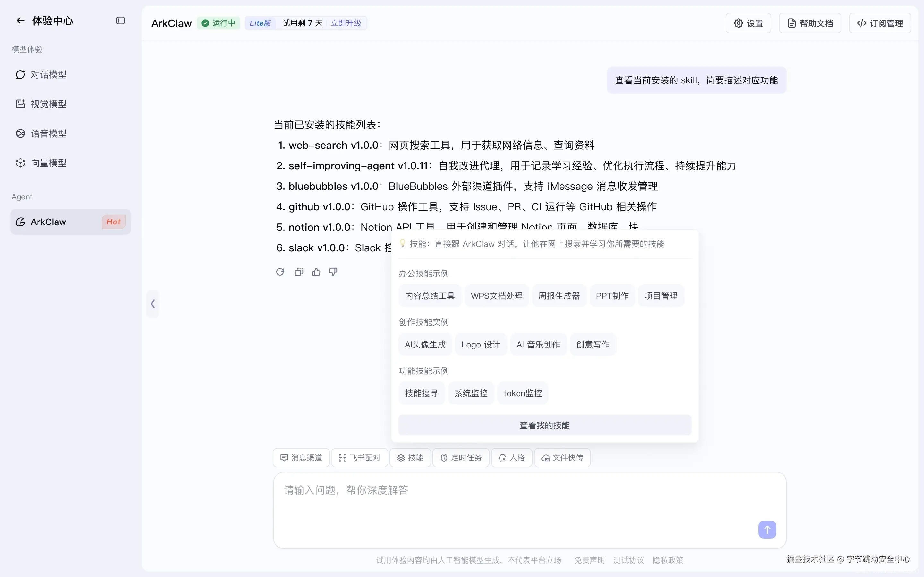Image resolution: width=924 pixels, height=577 pixels.
Task: Click the 查看我的技能 button
Action: pyautogui.click(x=544, y=425)
